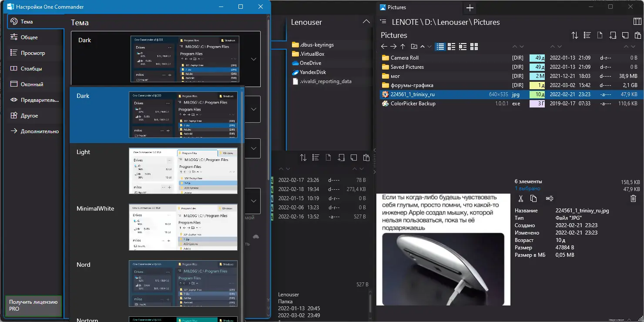Screen dimensions: 644x322
Task: Click the '1 выбрано' selection link
Action: coord(527,188)
